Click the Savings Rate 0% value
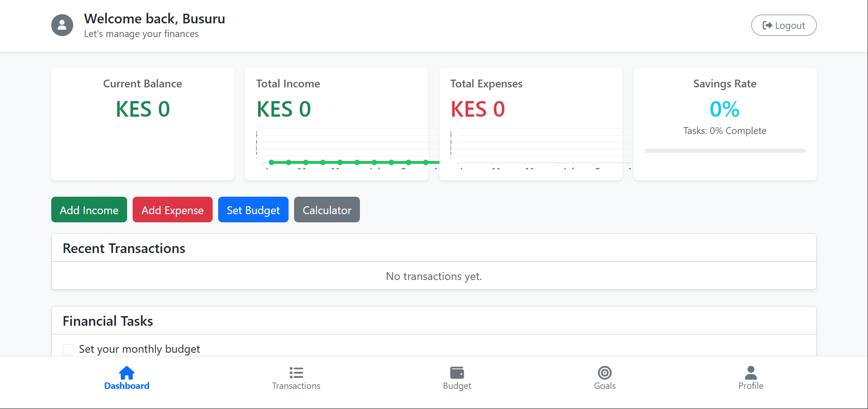This screenshot has width=868, height=409. (x=724, y=109)
